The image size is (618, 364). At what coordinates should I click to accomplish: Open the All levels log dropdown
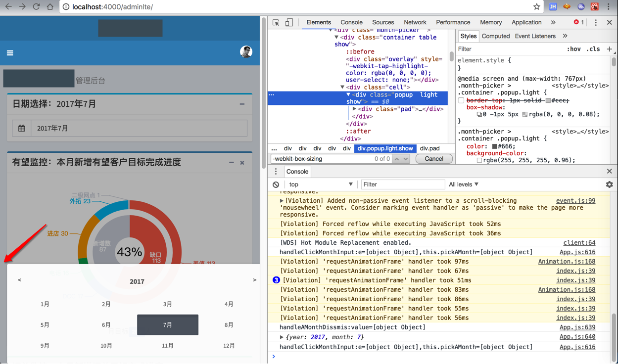pos(464,184)
